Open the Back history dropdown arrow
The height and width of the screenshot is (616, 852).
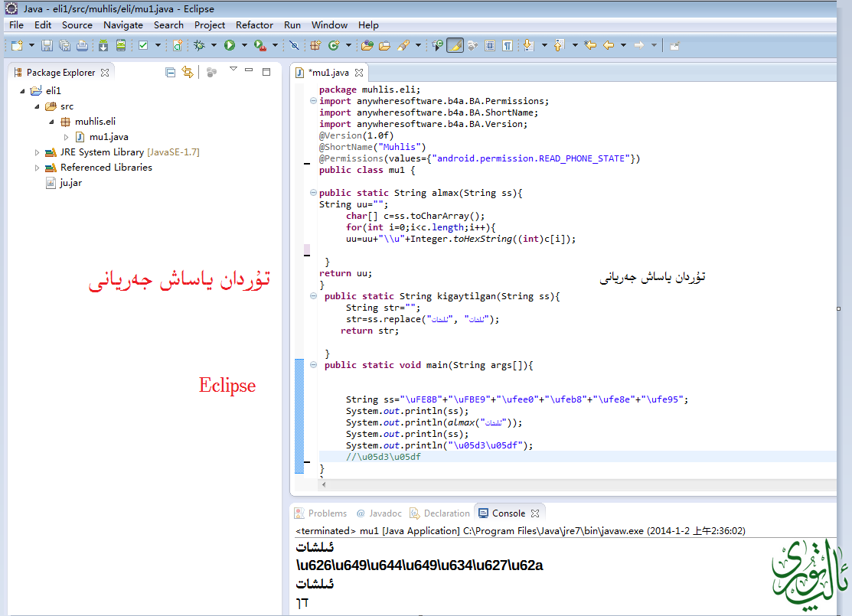(x=623, y=46)
